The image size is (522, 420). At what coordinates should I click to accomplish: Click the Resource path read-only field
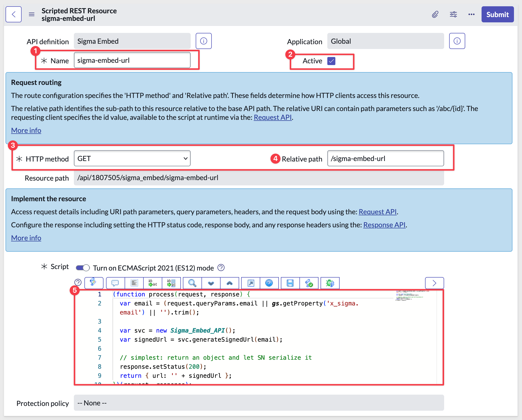coord(259,178)
